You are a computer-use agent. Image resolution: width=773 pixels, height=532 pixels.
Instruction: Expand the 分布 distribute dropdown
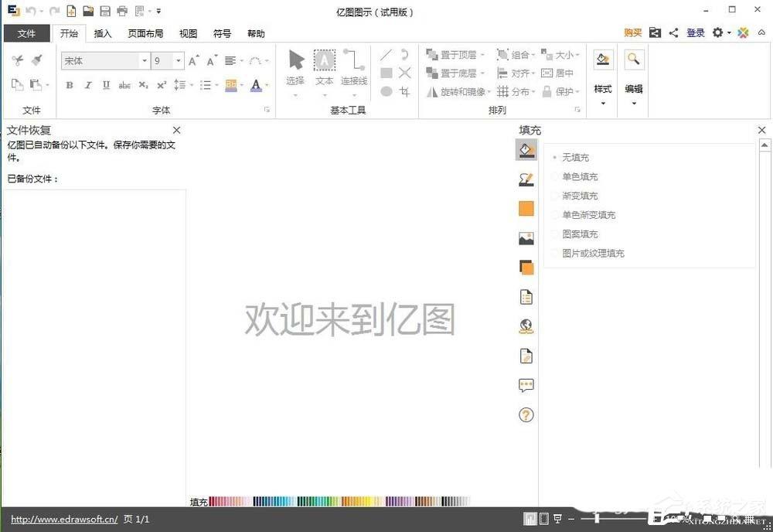click(x=533, y=92)
